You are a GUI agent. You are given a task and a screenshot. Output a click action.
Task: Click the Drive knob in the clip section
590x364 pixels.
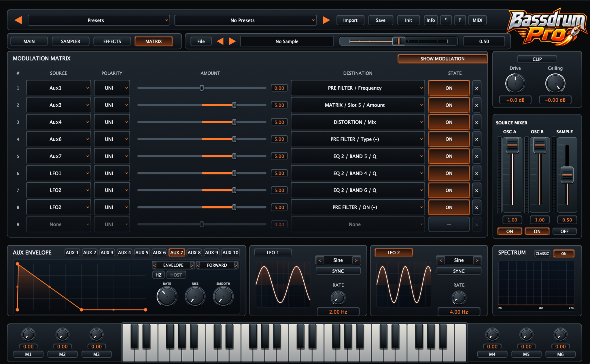pos(515,84)
